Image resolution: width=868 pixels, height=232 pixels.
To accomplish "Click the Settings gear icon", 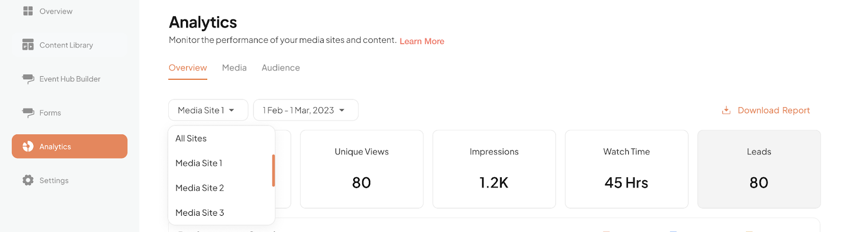I will pyautogui.click(x=28, y=180).
